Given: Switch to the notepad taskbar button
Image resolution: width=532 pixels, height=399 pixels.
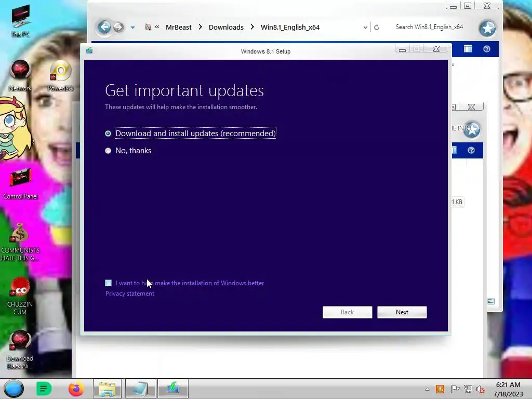Looking at the screenshot, I should click(140, 389).
